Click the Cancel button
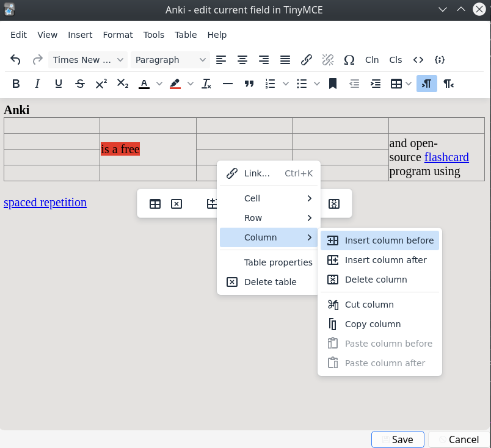 point(459,439)
